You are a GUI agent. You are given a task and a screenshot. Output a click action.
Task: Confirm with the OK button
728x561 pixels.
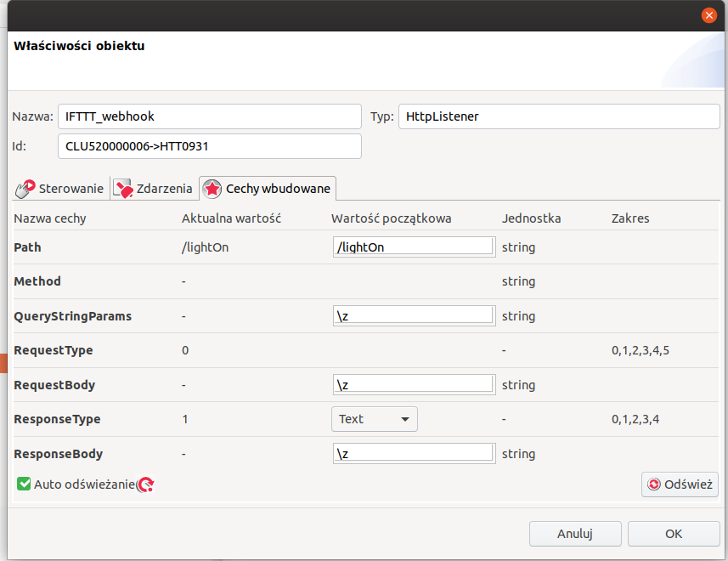click(674, 534)
